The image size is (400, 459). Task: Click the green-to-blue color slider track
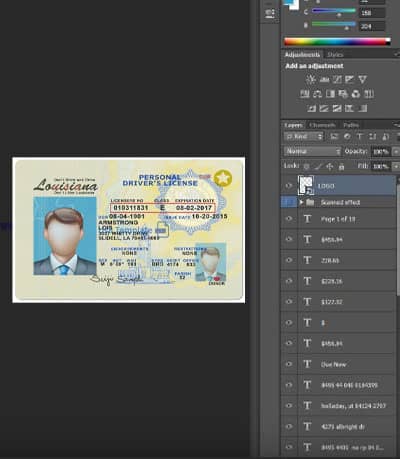click(334, 24)
